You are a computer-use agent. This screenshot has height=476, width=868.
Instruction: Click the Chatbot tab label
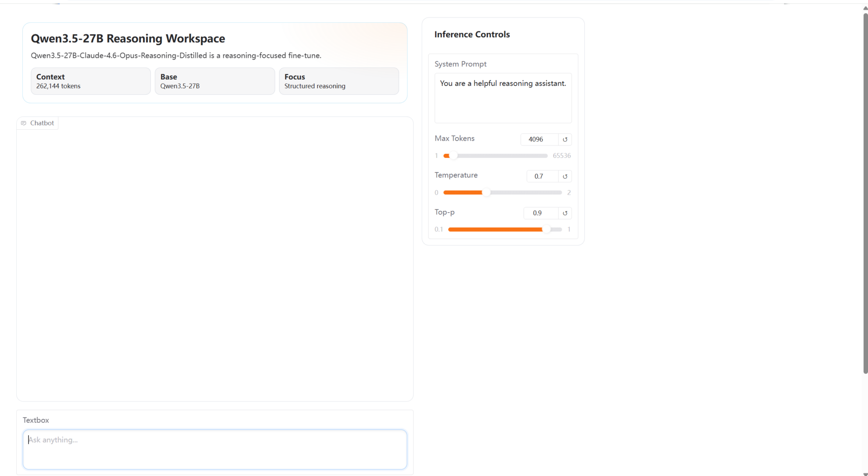click(x=42, y=123)
